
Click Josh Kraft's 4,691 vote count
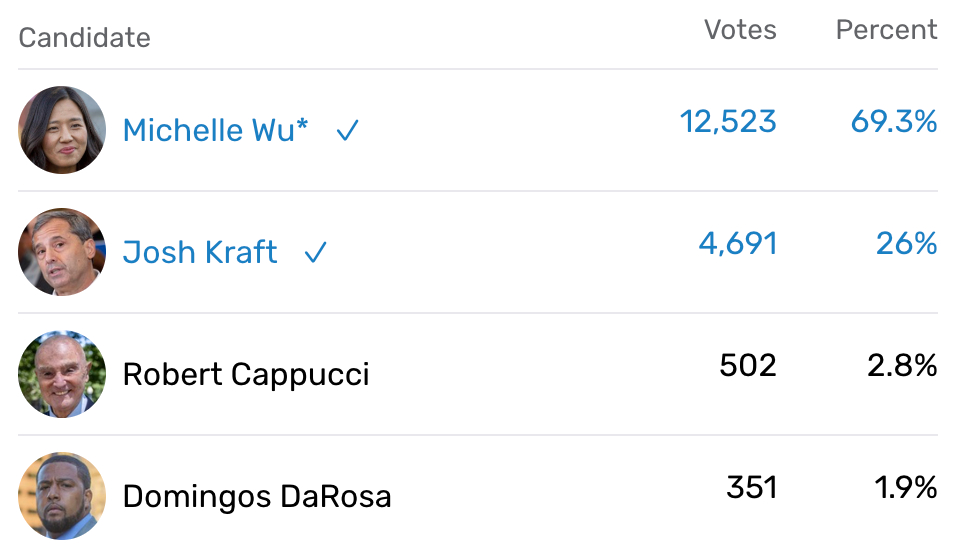pos(737,244)
